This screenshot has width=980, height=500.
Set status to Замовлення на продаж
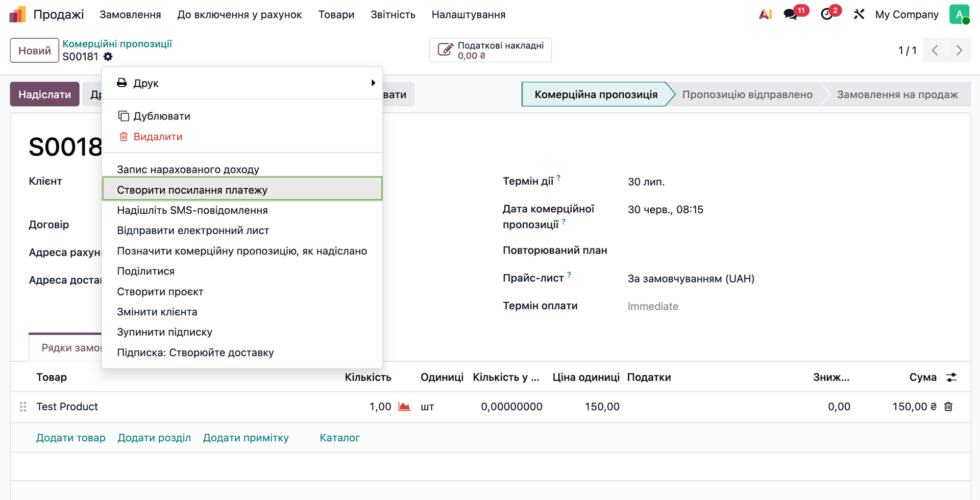click(897, 94)
